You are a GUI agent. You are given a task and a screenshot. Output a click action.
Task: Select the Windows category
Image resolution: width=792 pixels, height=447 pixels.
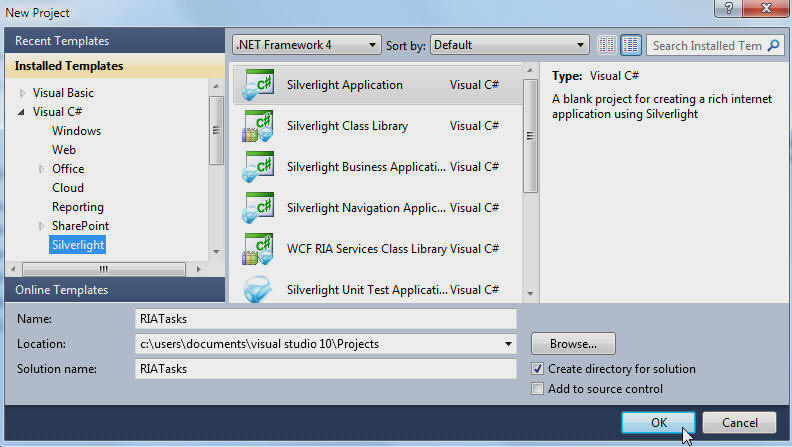click(x=76, y=131)
